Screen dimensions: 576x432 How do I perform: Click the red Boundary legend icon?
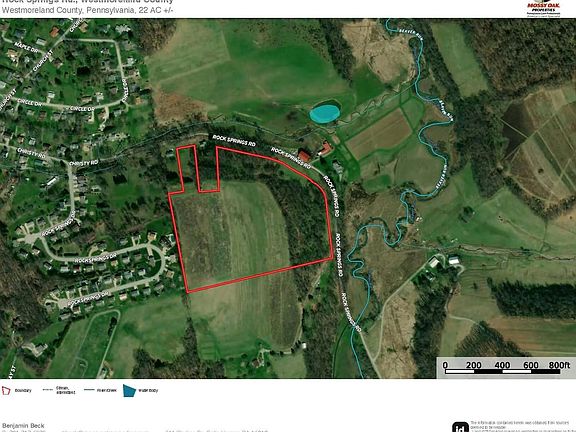(6, 390)
